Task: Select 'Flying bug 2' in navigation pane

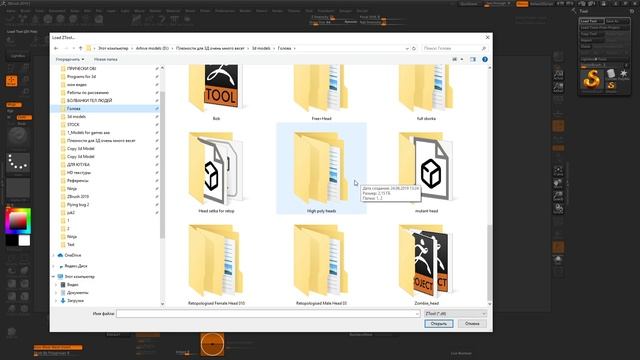Action: [x=78, y=204]
